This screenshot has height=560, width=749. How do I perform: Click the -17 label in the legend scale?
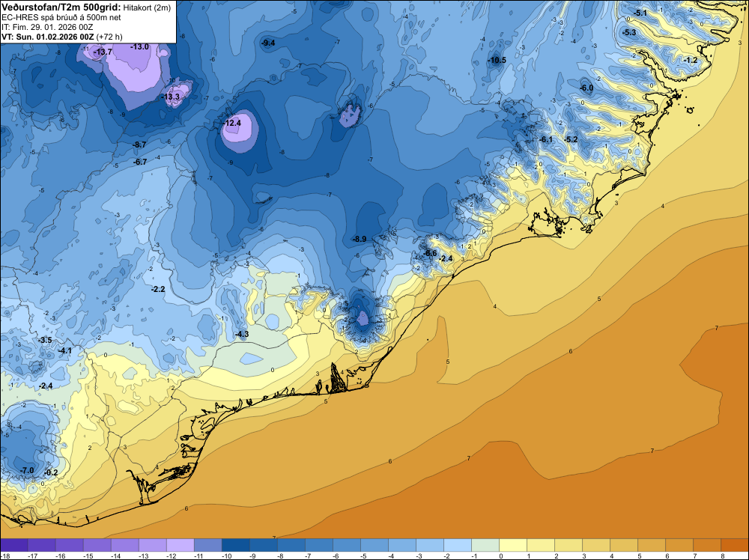[33, 556]
